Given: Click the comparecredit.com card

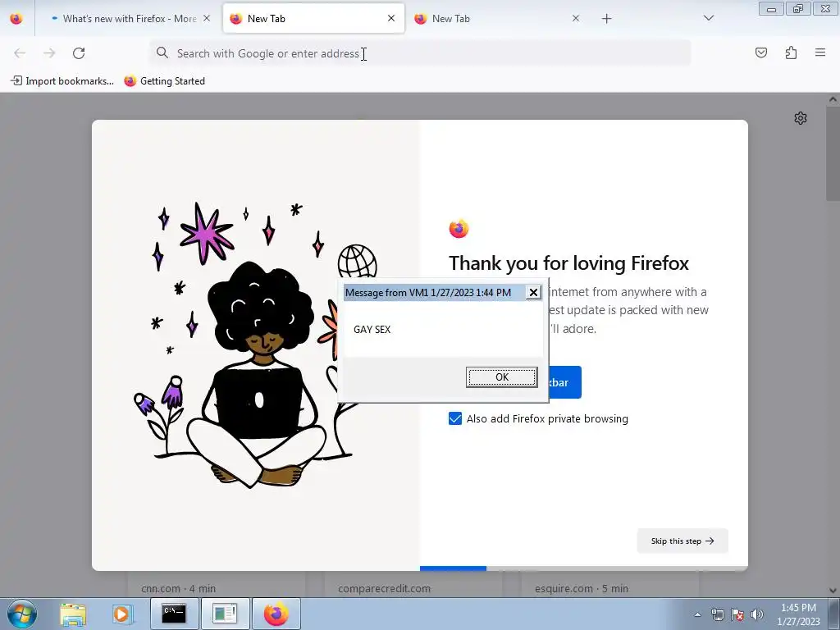Looking at the screenshot, I should pyautogui.click(x=413, y=584).
